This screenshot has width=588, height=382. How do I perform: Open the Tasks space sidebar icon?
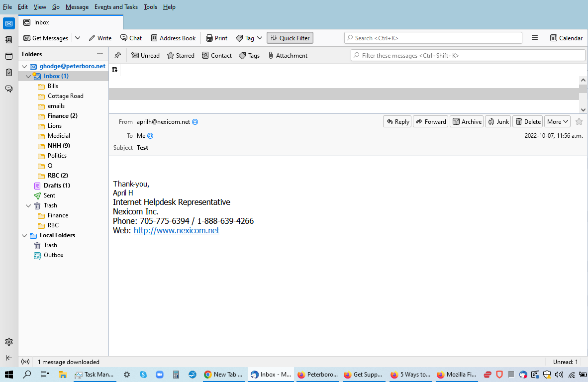pyautogui.click(x=9, y=72)
